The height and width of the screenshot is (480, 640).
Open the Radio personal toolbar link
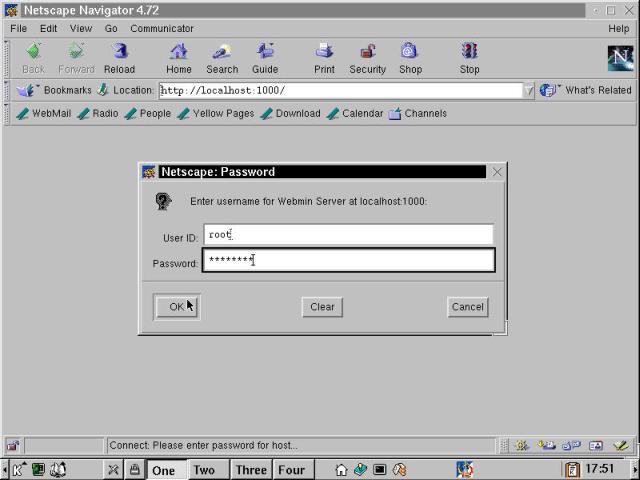coord(98,113)
